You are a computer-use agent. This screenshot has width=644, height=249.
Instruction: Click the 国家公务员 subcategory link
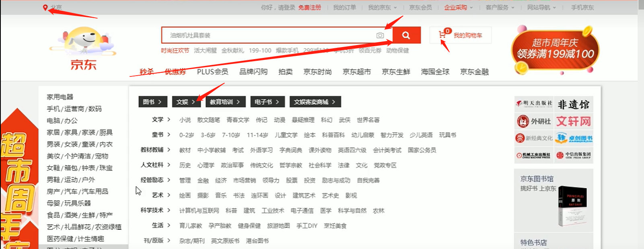(422, 150)
